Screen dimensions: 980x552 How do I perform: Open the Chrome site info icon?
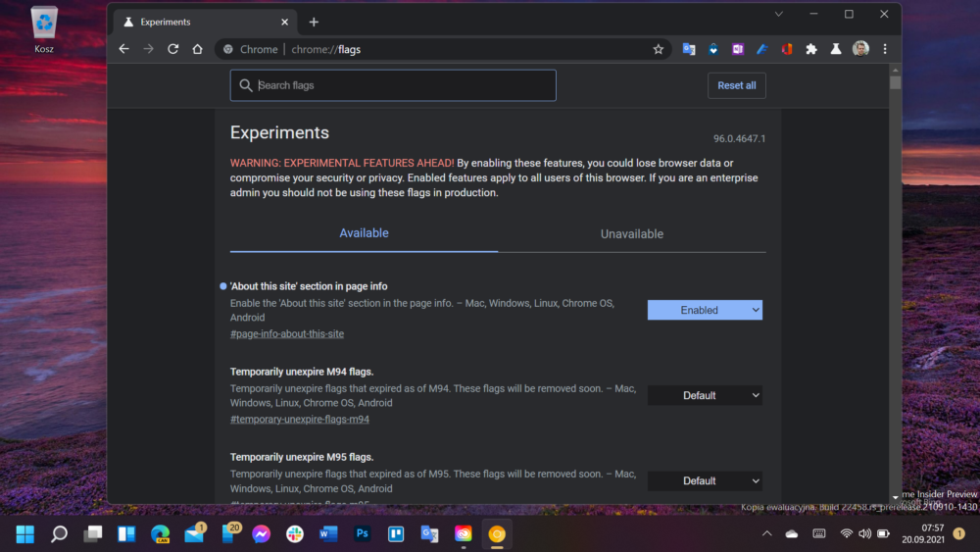point(228,49)
